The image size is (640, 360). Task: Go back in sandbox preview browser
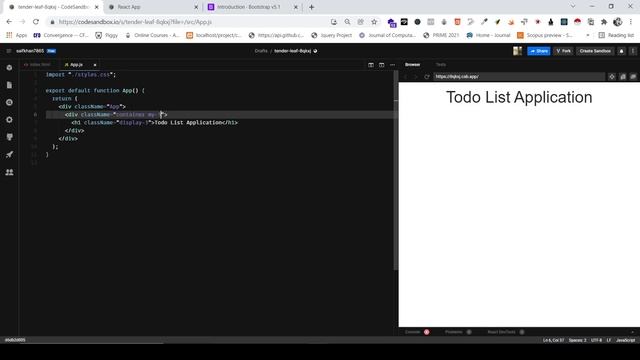(405, 77)
